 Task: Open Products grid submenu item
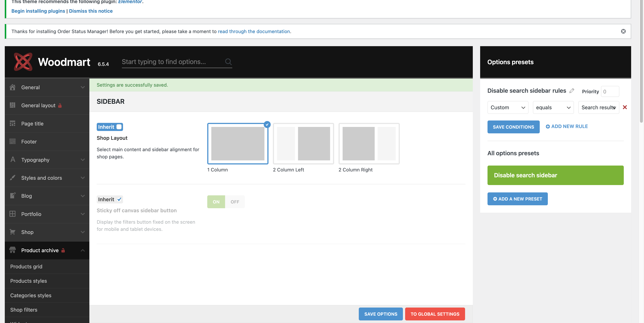[26, 267]
